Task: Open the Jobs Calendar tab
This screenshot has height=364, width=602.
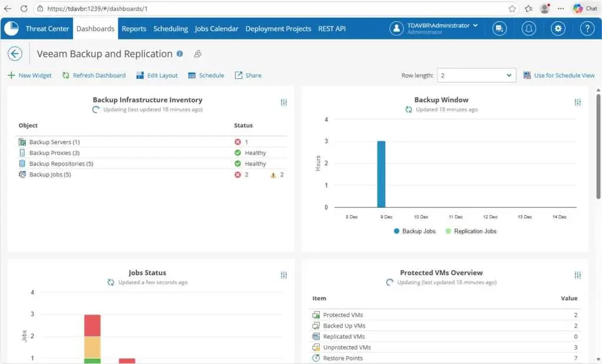Action: click(x=216, y=29)
